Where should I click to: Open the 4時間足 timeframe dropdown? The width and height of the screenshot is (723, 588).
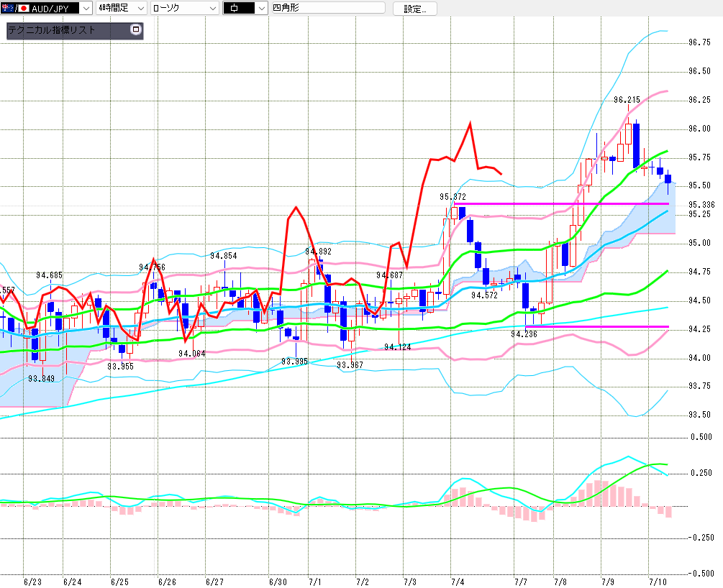(122, 8)
